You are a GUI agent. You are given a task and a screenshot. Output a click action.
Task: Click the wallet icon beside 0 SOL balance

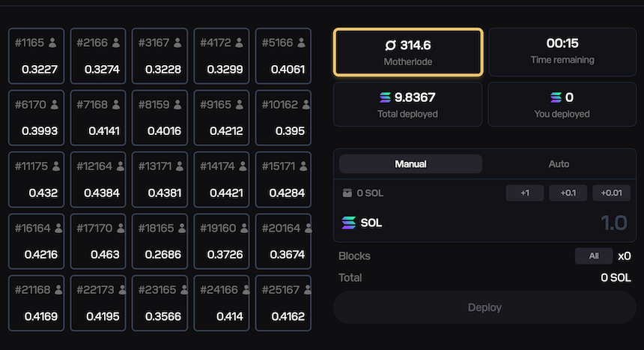pyautogui.click(x=347, y=193)
